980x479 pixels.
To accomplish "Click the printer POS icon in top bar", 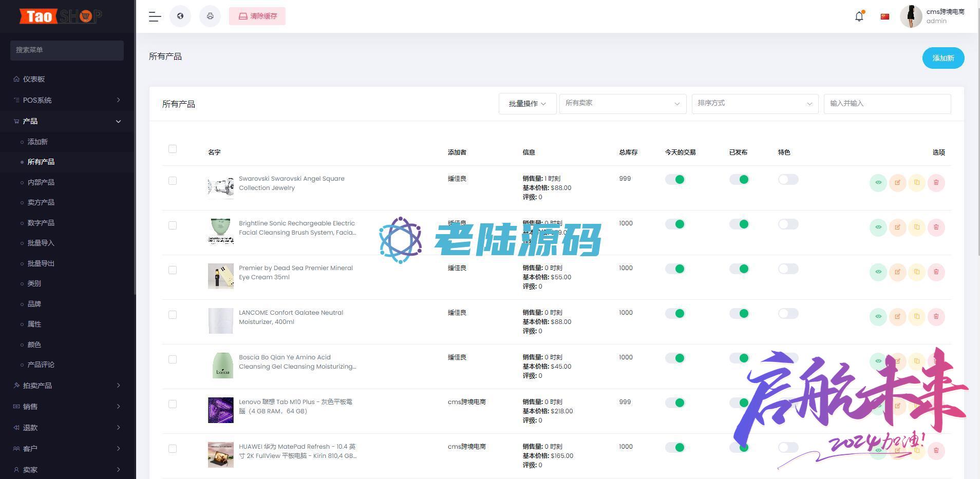I will 210,16.
